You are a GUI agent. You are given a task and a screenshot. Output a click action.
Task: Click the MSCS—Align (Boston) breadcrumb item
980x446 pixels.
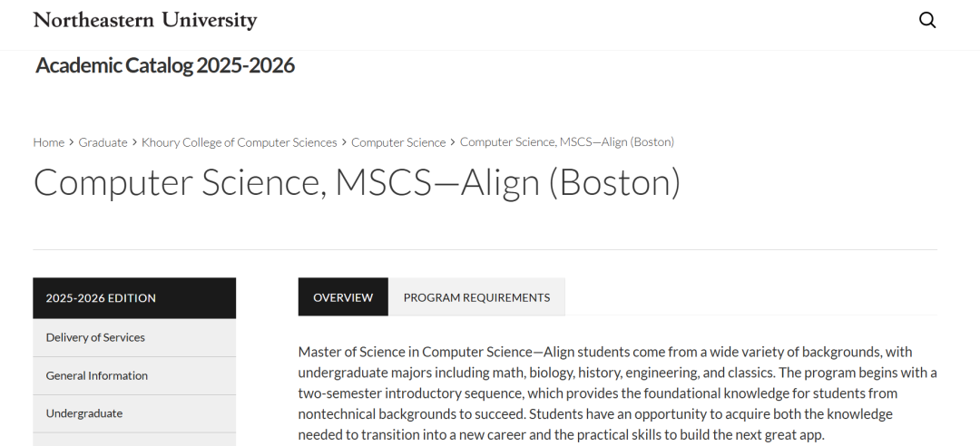click(566, 142)
